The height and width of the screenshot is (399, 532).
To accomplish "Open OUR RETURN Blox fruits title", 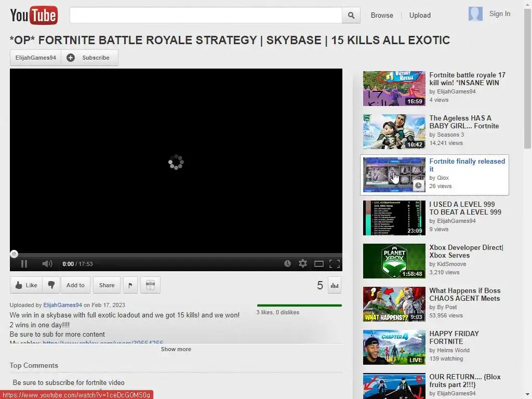I will [x=465, y=380].
